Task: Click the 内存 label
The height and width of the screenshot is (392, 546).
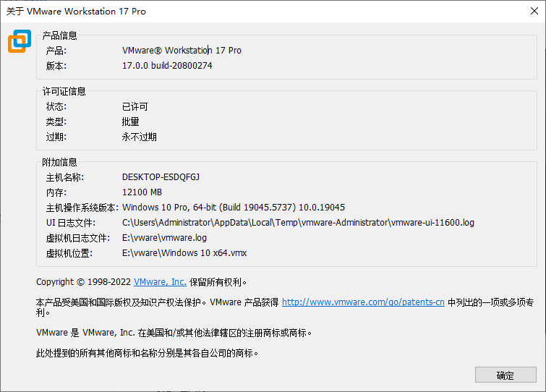Action: tap(56, 192)
